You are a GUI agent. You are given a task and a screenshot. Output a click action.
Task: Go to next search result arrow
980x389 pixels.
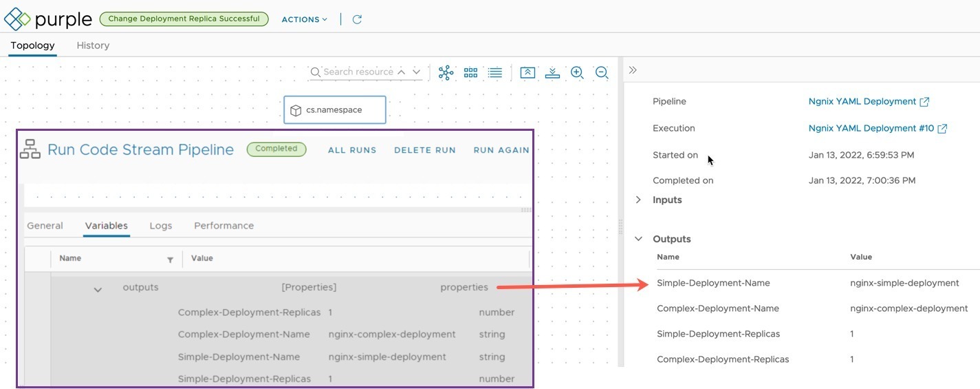(416, 72)
